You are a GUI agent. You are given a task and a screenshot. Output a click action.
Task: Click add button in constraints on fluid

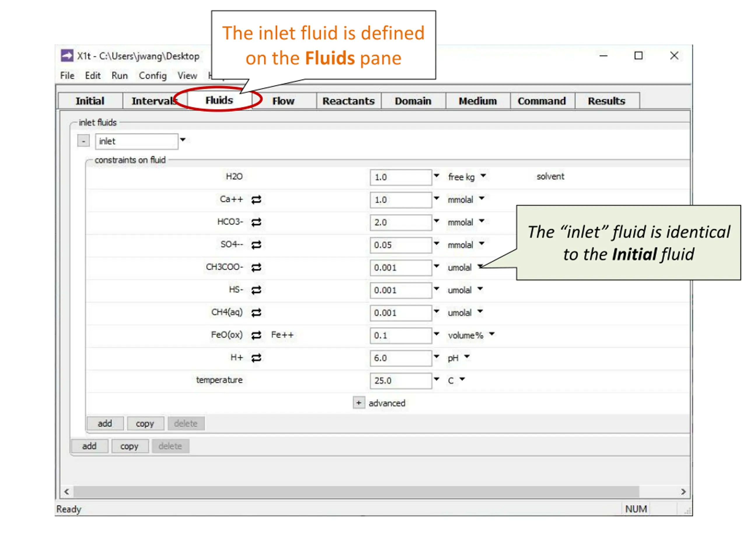(x=105, y=423)
